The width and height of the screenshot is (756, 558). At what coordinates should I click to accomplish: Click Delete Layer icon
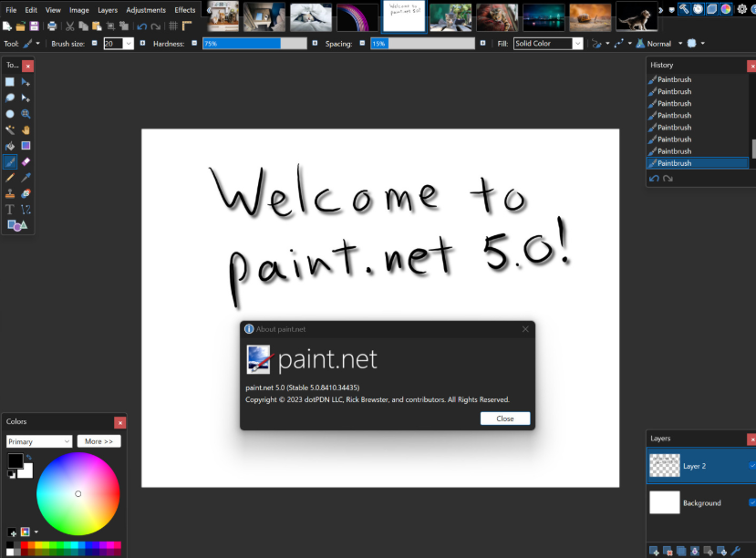tap(668, 551)
